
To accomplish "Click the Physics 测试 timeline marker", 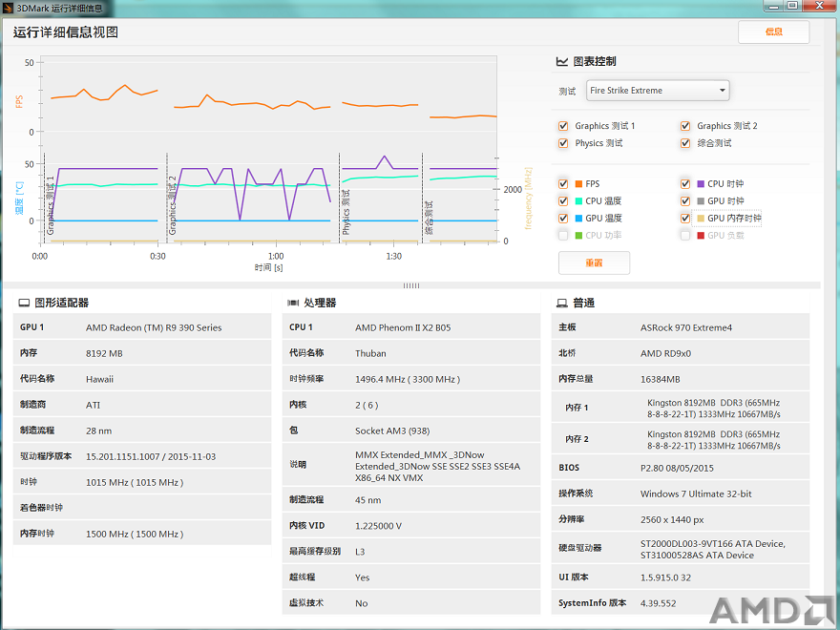I will coord(346,212).
